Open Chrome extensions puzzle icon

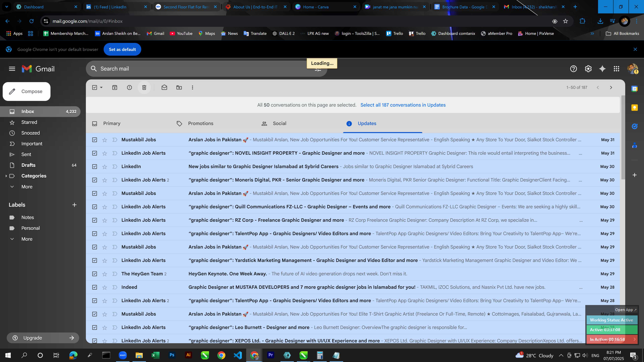click(582, 21)
